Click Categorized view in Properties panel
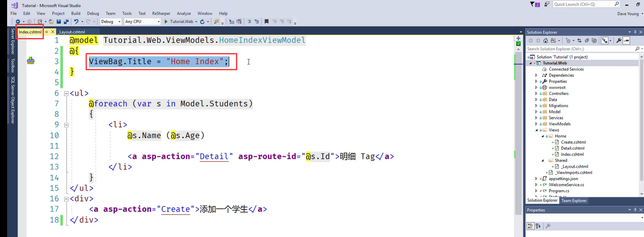This screenshot has width=644, height=237. 530,226
